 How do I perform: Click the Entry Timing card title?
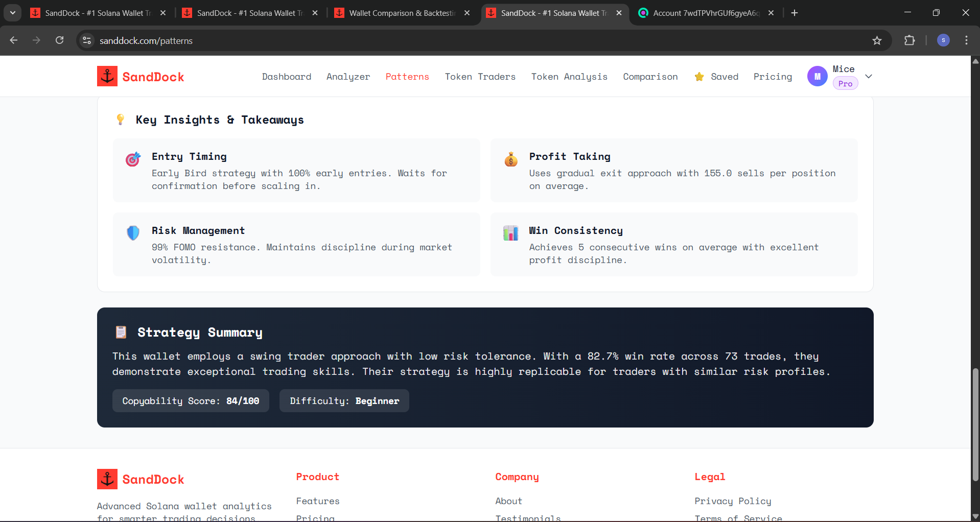pos(189,157)
